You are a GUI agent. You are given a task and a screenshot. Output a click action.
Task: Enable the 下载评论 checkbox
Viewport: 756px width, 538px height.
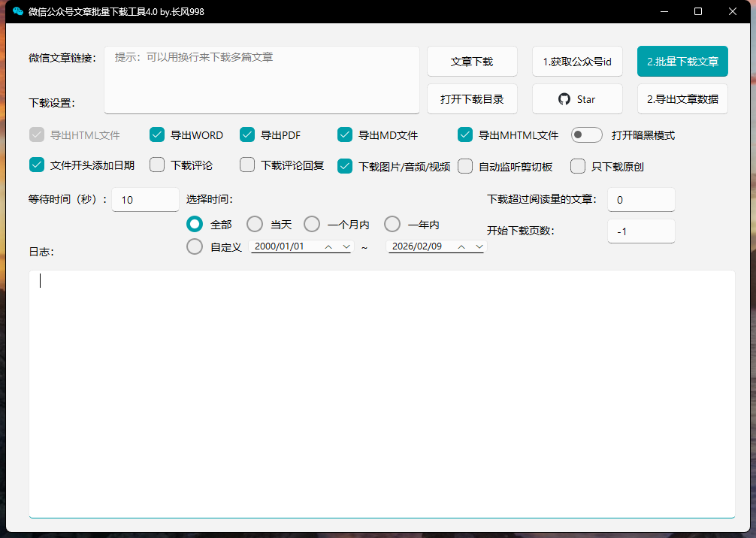coord(157,165)
